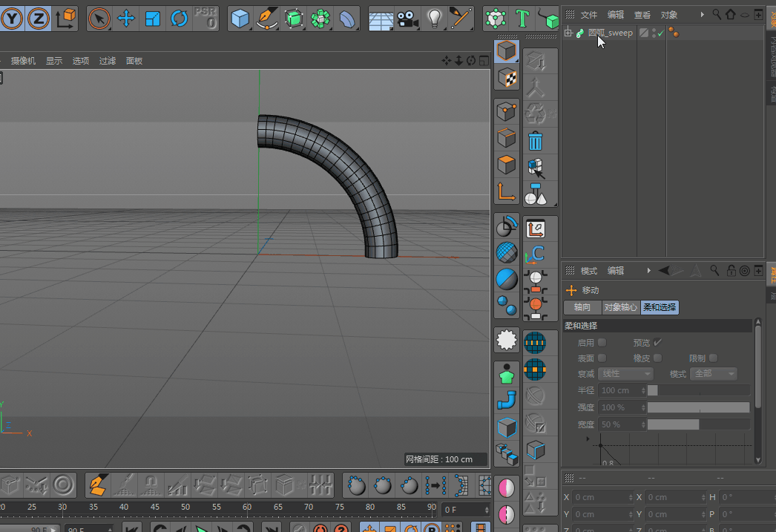This screenshot has width=776, height=532.
Task: Toggle the 限制 checkbox
Action: pyautogui.click(x=713, y=358)
